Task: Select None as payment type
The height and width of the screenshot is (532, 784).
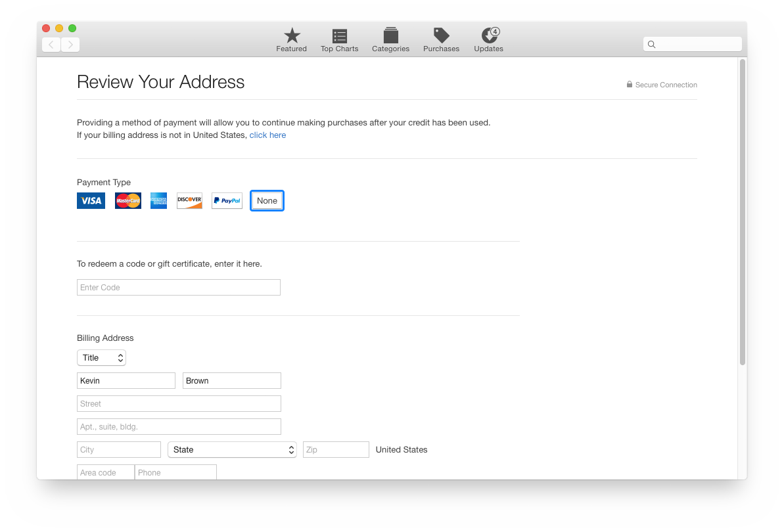Action: point(267,201)
